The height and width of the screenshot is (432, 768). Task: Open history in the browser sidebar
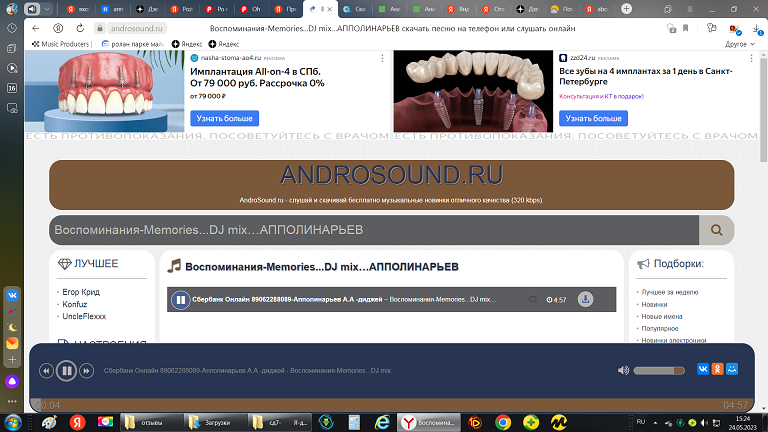coord(12,28)
